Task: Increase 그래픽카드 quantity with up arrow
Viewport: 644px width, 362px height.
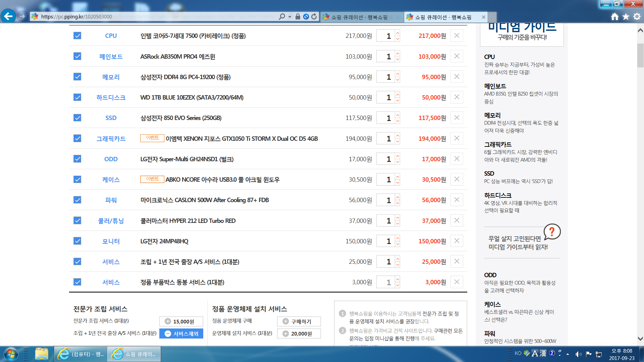Action: pyautogui.click(x=397, y=135)
